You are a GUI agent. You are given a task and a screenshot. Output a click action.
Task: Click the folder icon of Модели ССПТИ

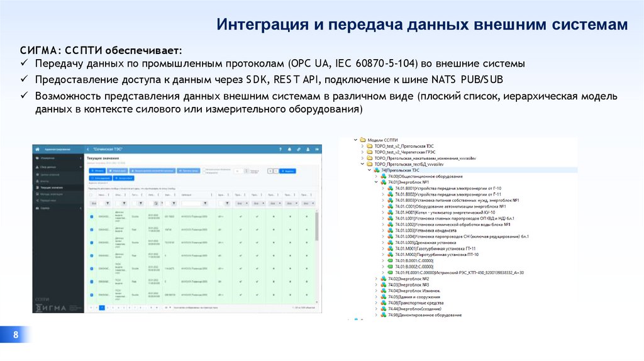(363, 140)
